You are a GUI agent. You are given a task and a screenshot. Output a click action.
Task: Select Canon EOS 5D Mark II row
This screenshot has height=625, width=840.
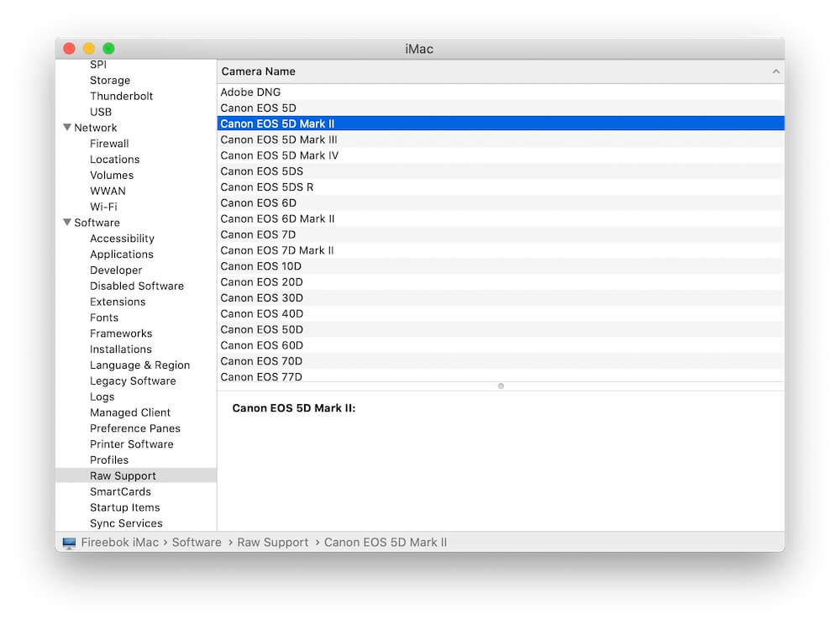tap(501, 123)
